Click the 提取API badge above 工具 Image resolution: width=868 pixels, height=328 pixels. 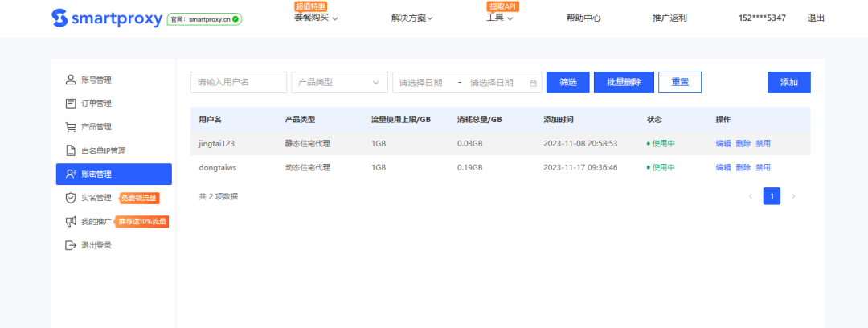point(502,6)
